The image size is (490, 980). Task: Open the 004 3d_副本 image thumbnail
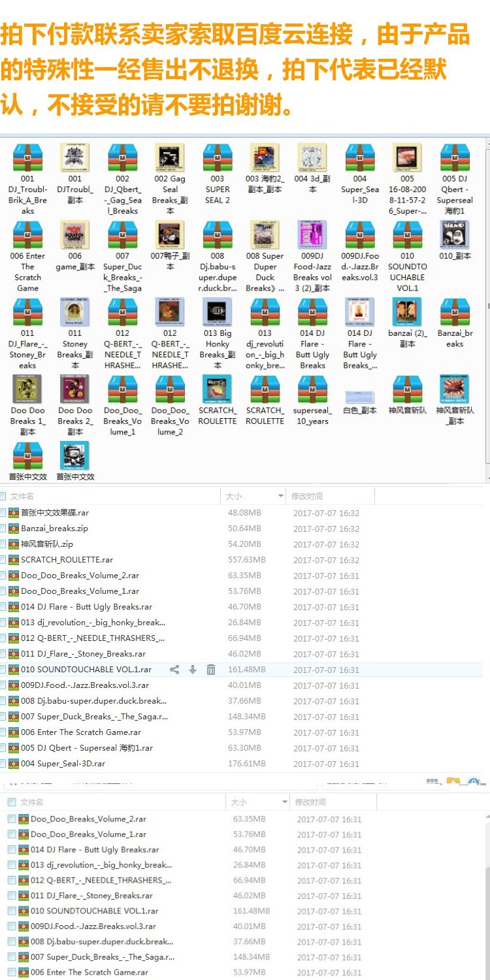312,157
